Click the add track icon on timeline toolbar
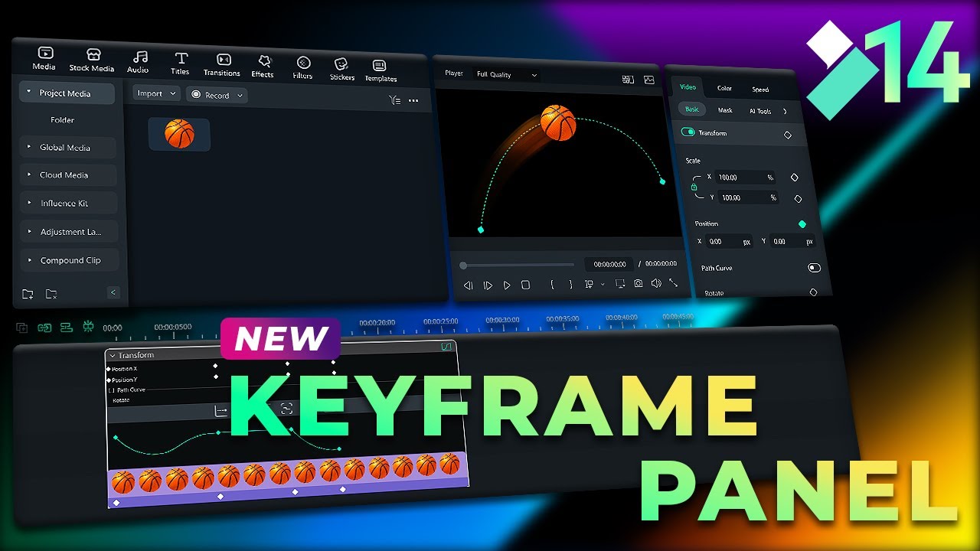980x551 pixels. click(22, 328)
